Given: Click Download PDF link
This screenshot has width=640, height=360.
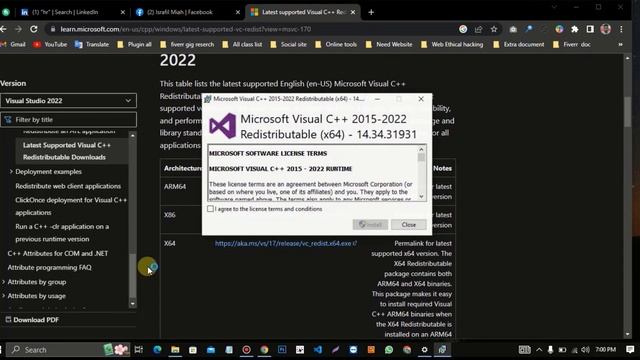Looking at the screenshot, I should [x=32, y=320].
